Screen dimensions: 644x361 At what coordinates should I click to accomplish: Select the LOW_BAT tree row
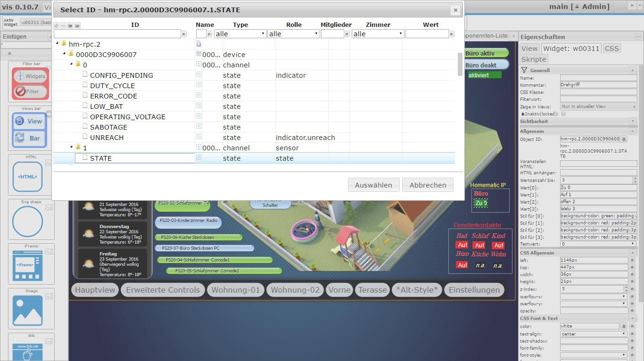coord(254,107)
